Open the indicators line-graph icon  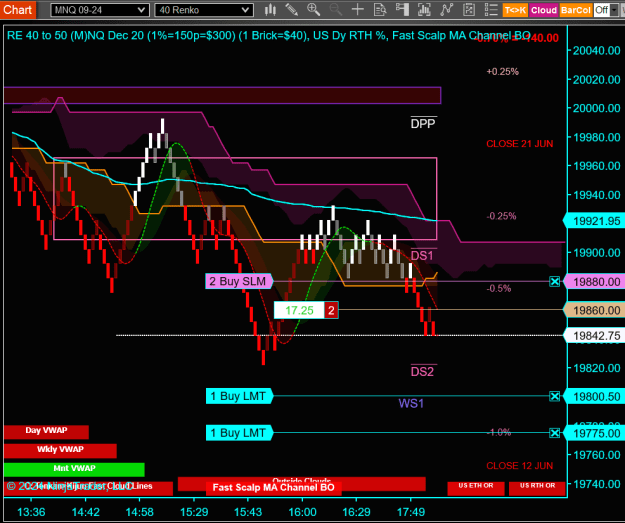click(446, 10)
